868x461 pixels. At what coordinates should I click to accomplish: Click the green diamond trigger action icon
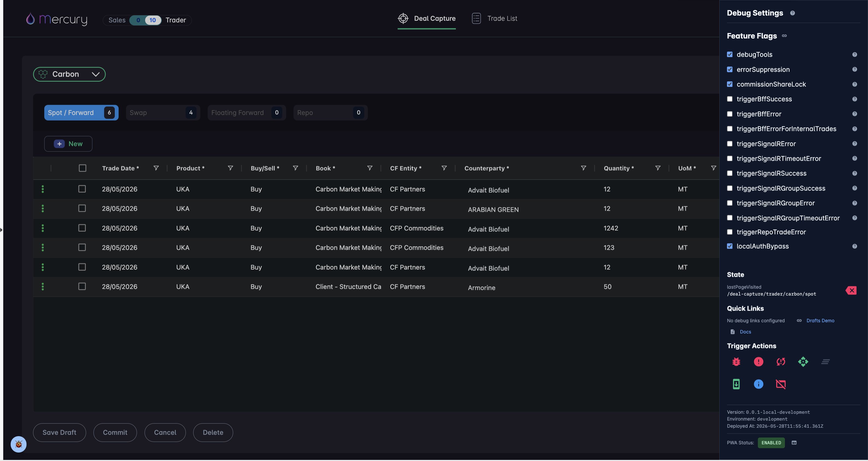point(803,362)
